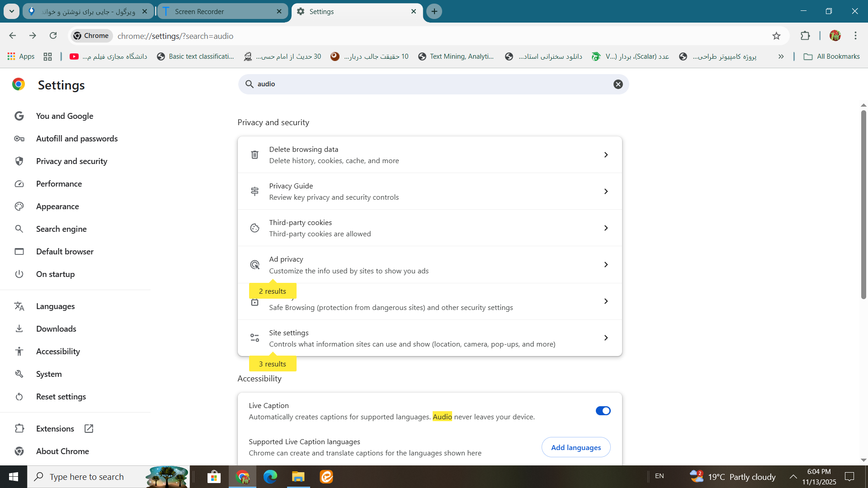Open the Extensions puzzle icon in toolbar

805,36
